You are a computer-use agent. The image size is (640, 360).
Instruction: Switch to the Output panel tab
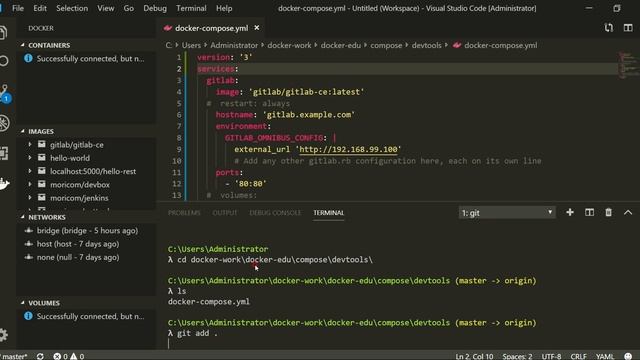(x=224, y=213)
